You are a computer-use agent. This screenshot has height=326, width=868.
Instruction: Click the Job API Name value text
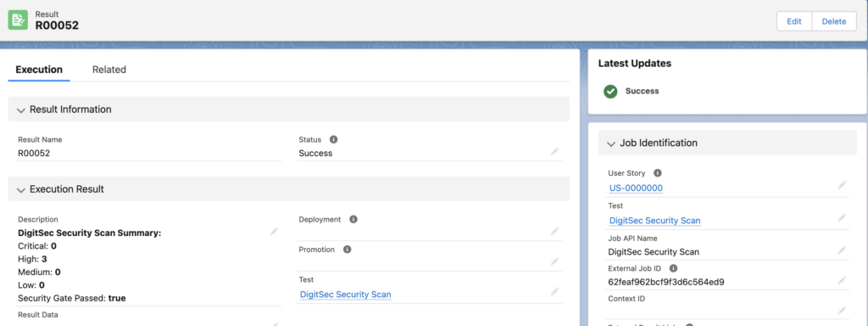tap(654, 251)
